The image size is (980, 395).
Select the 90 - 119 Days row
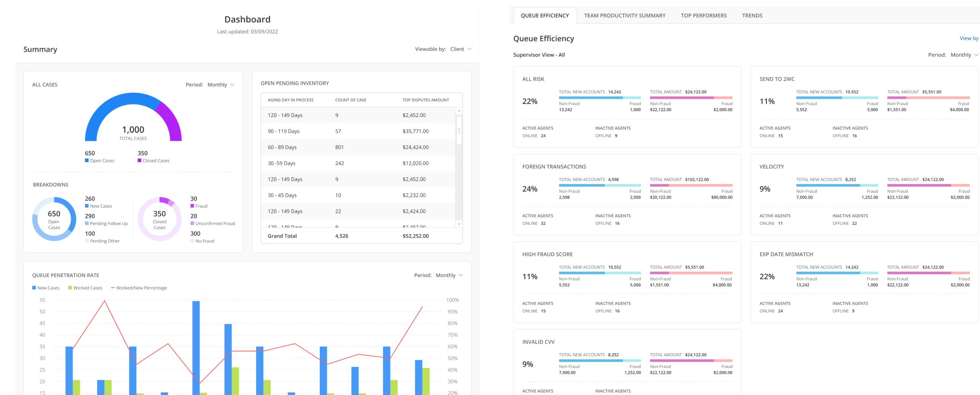click(358, 131)
